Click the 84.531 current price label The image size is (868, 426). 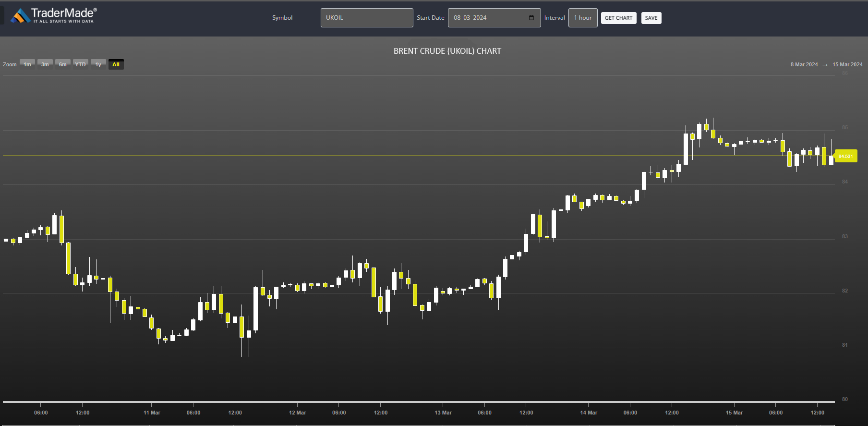[846, 156]
